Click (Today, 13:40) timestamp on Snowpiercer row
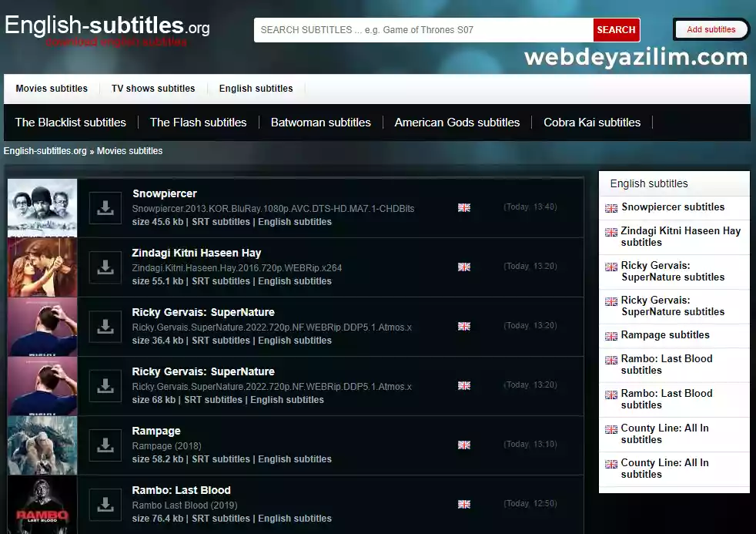 pos(530,207)
